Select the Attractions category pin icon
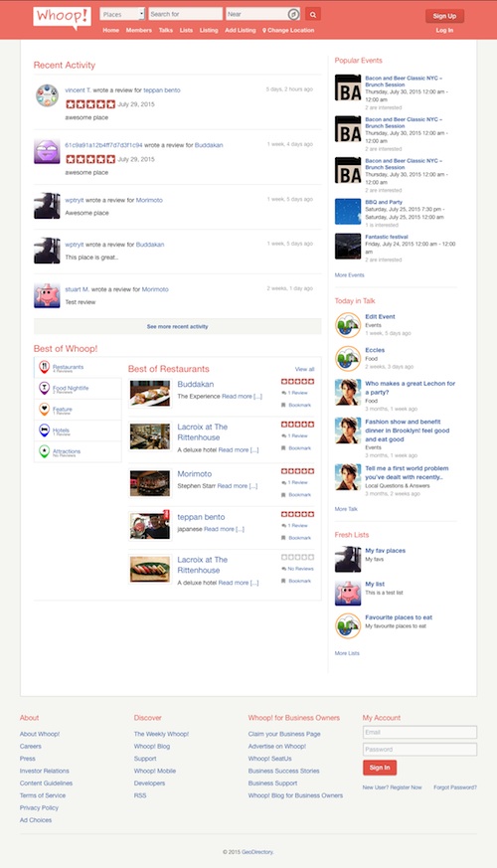Image resolution: width=497 pixels, height=868 pixels. [x=45, y=451]
